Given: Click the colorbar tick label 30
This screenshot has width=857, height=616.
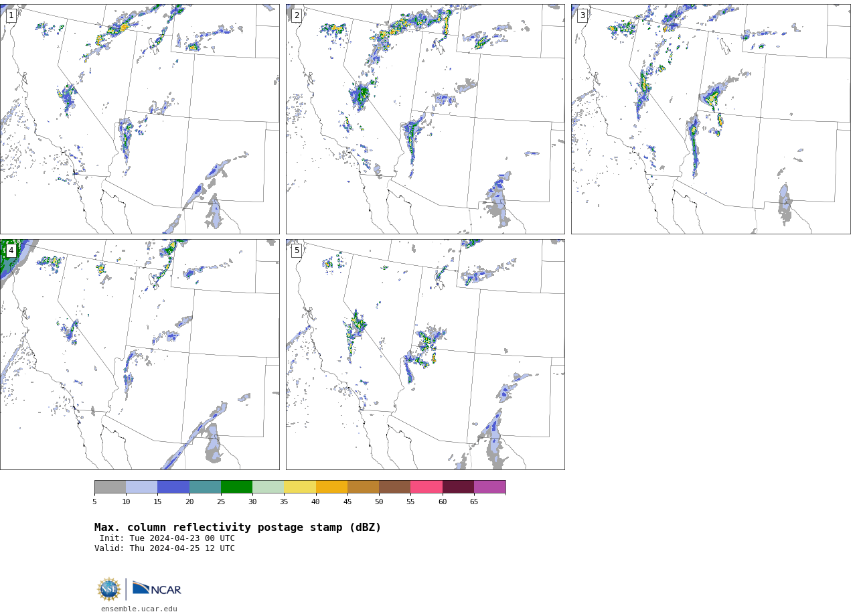Looking at the screenshot, I should [x=252, y=502].
